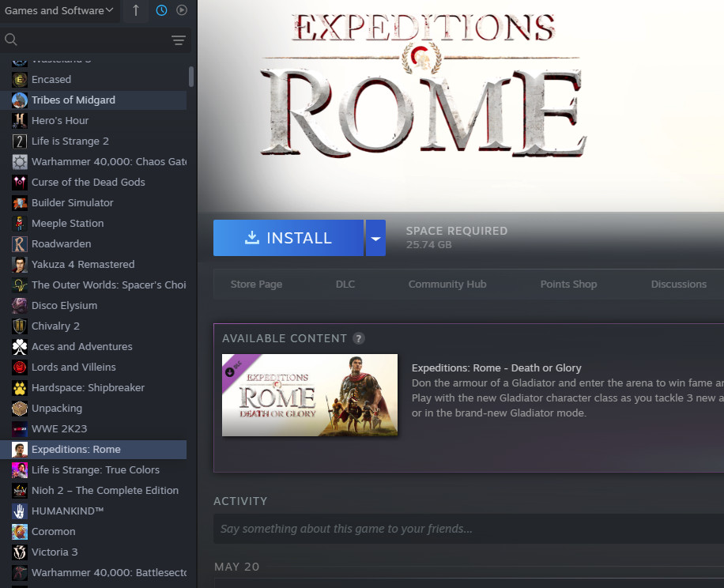Open Chivalry 2 title in the list
The width and height of the screenshot is (724, 588).
55,326
